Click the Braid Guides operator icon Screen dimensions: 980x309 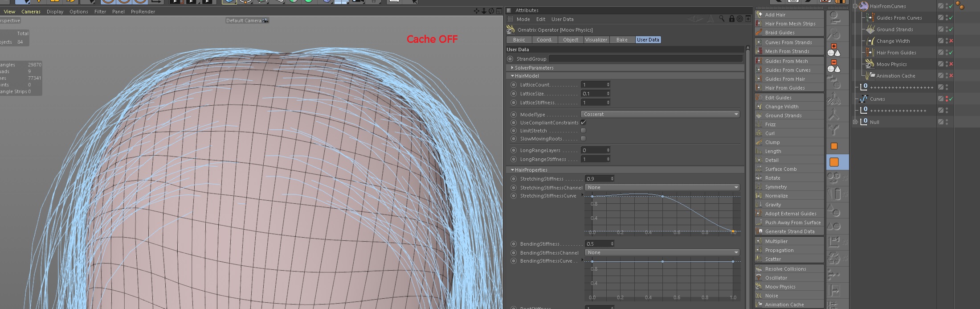(759, 33)
